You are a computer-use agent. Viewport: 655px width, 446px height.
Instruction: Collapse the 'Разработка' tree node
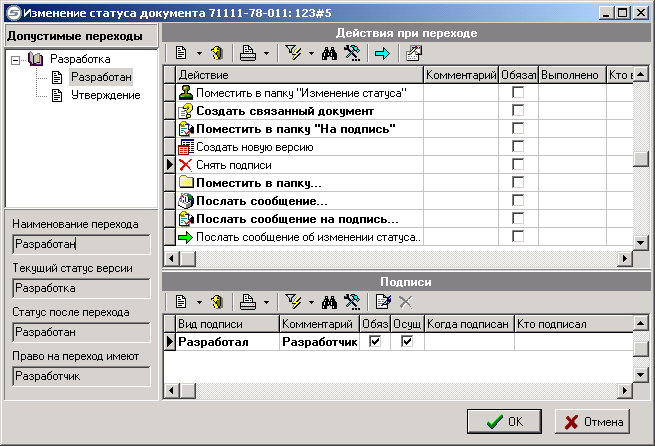pyautogui.click(x=16, y=60)
